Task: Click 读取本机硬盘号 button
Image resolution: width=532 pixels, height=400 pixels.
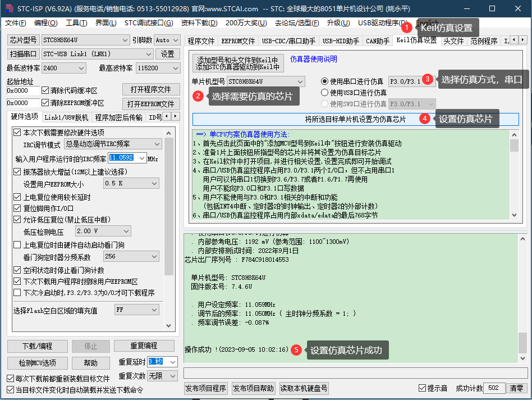Action: [304, 388]
